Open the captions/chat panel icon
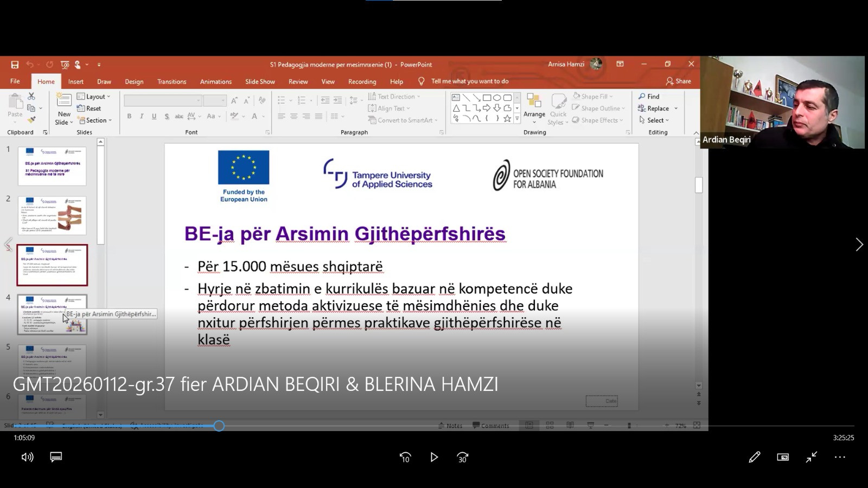This screenshot has height=488, width=868. (x=56, y=457)
